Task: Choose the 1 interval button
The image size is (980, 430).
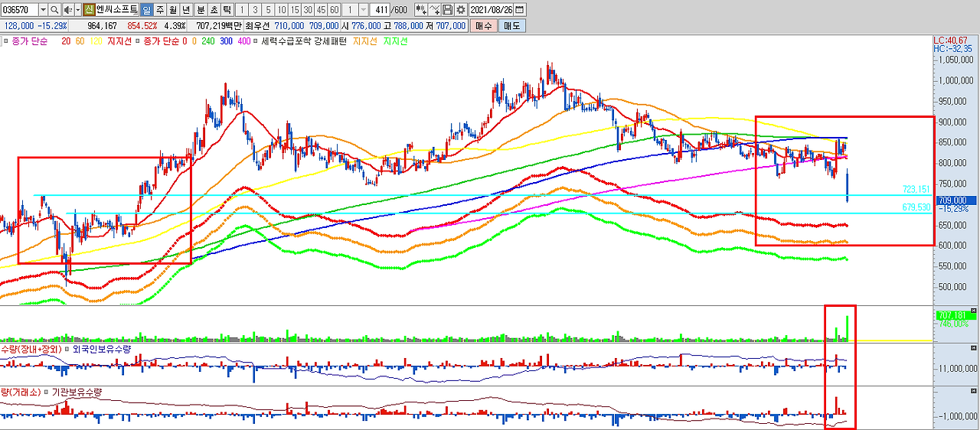Action: tap(242, 10)
